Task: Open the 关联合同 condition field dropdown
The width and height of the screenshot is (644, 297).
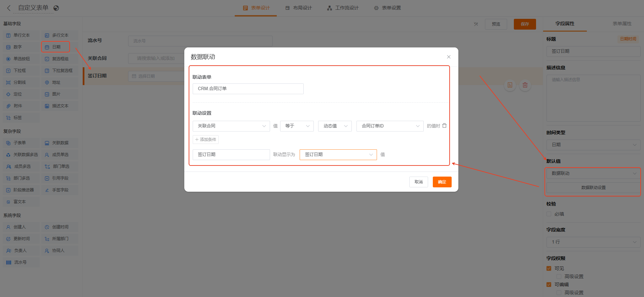Action: click(231, 126)
